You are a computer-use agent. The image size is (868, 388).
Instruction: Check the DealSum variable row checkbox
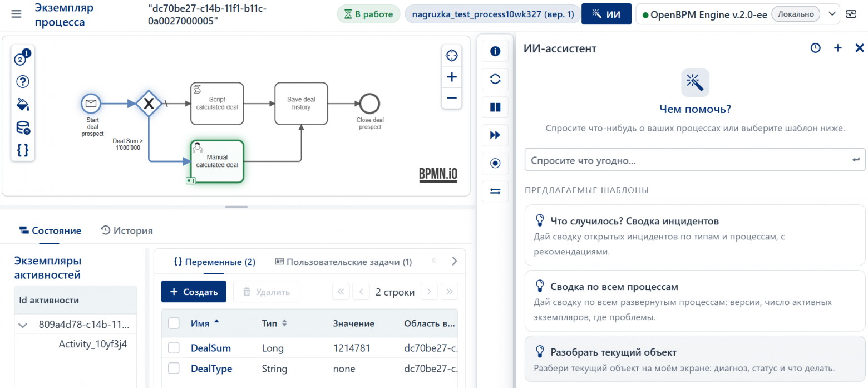tap(174, 348)
